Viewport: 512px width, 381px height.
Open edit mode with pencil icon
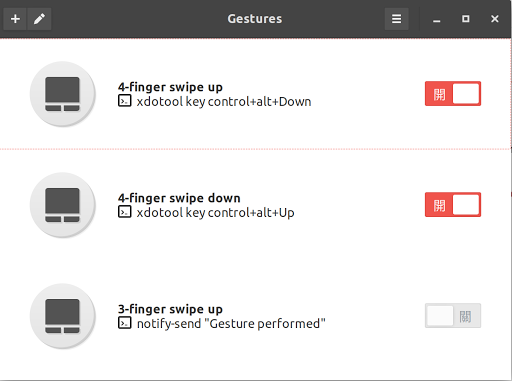[x=39, y=19]
